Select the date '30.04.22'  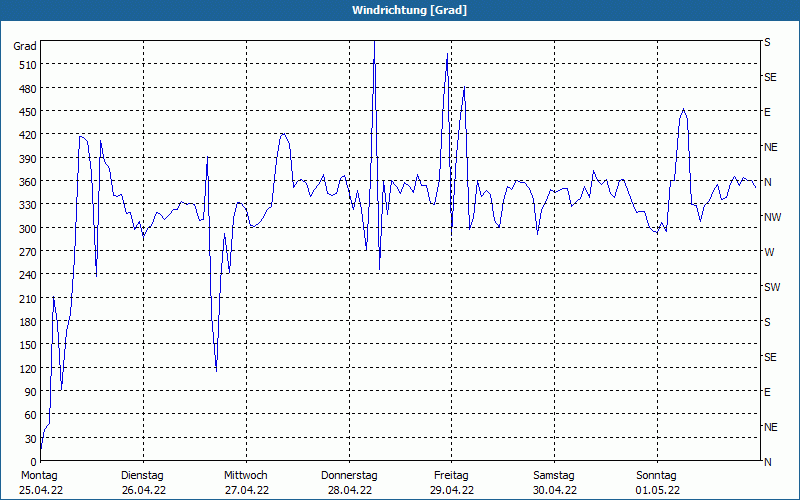point(555,490)
